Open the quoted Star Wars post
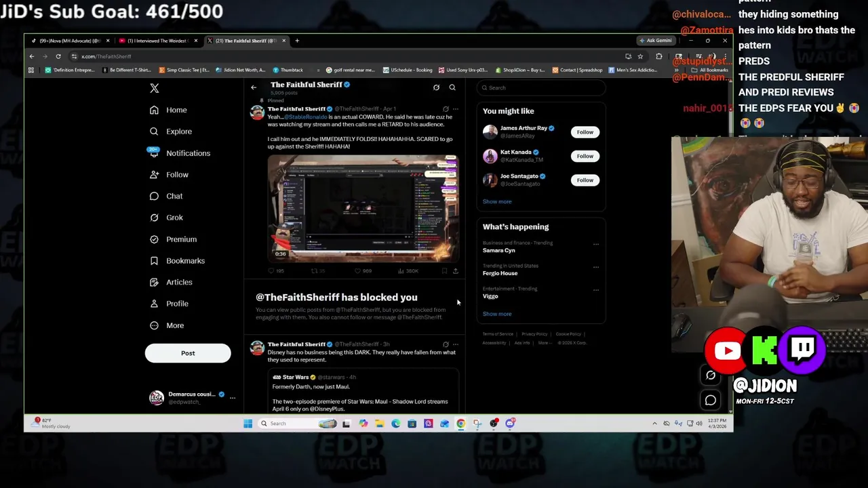Screen dimensions: 868x488 tap(363, 391)
